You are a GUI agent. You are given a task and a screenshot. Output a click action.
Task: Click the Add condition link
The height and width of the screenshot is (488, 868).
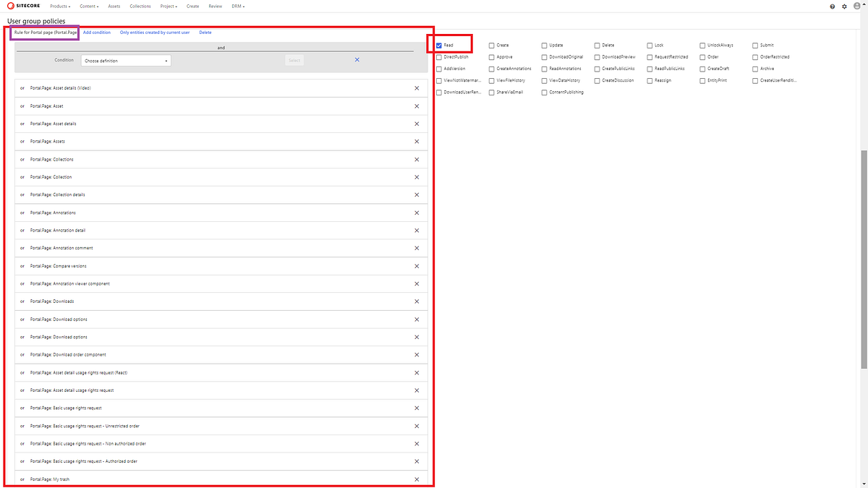coord(98,32)
